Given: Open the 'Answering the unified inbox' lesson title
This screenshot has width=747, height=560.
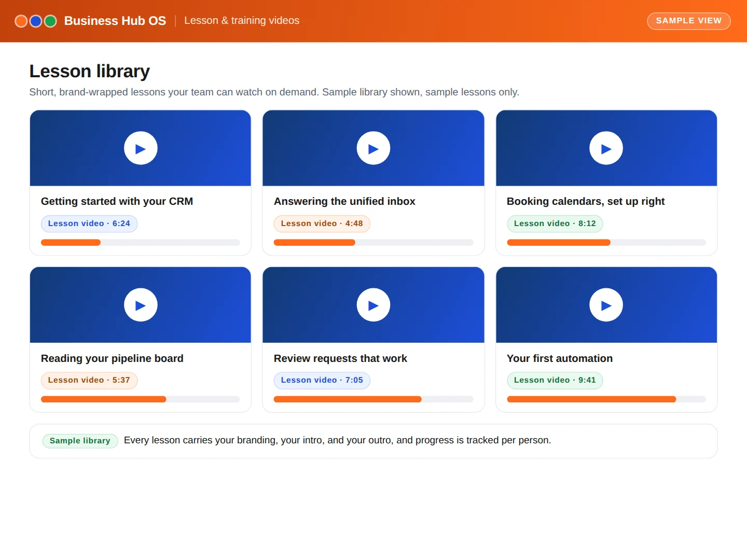Looking at the screenshot, I should pyautogui.click(x=344, y=201).
